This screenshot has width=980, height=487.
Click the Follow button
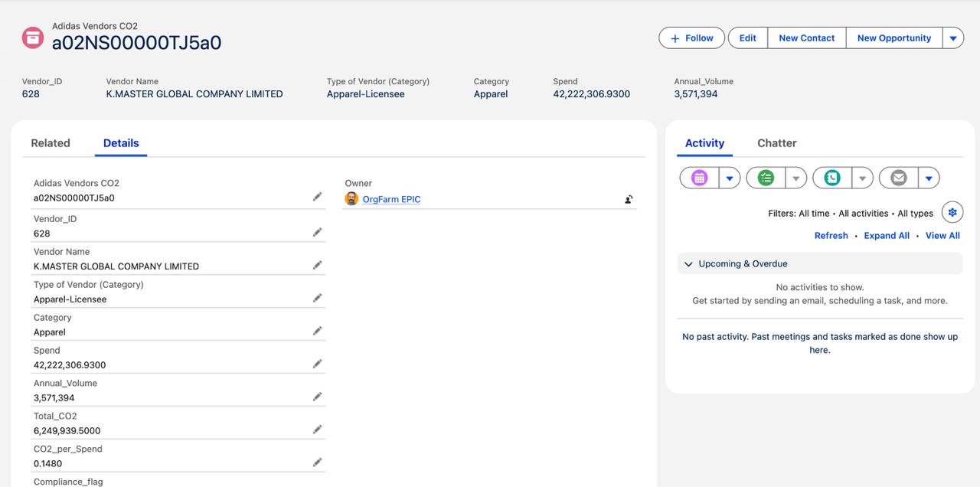(691, 38)
